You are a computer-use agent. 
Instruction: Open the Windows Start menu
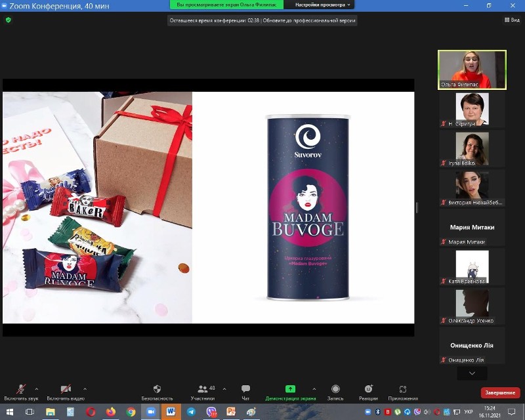tap(9, 412)
